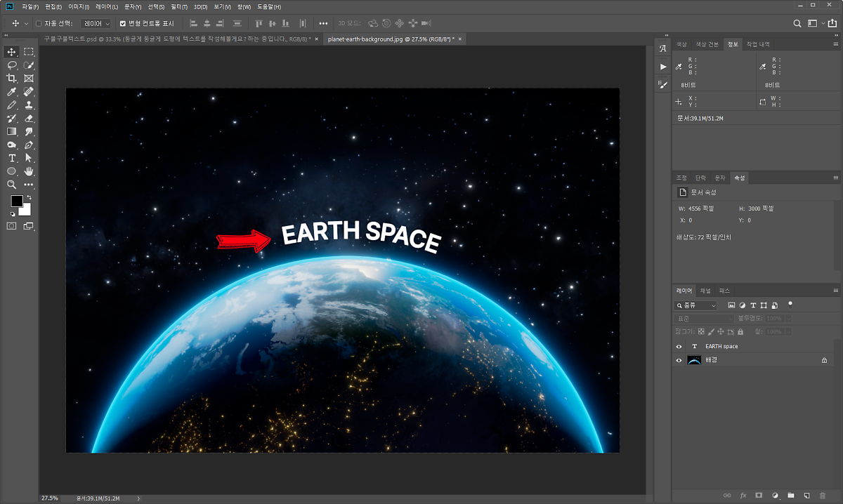The image size is (843, 504).
Task: Click the foreground color swatch
Action: 16,201
